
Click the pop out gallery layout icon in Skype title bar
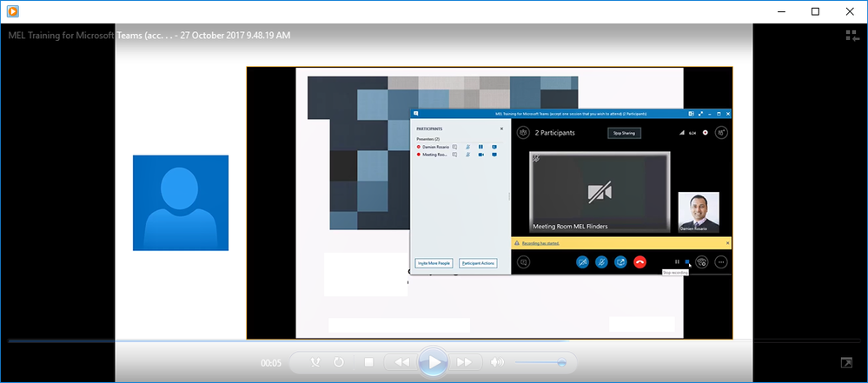point(691,114)
